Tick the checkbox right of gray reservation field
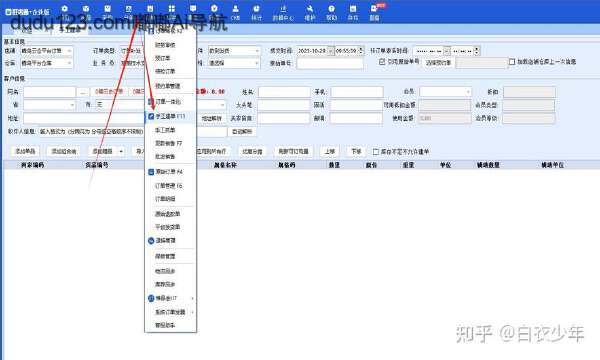The width and height of the screenshot is (600, 360). coord(512,62)
